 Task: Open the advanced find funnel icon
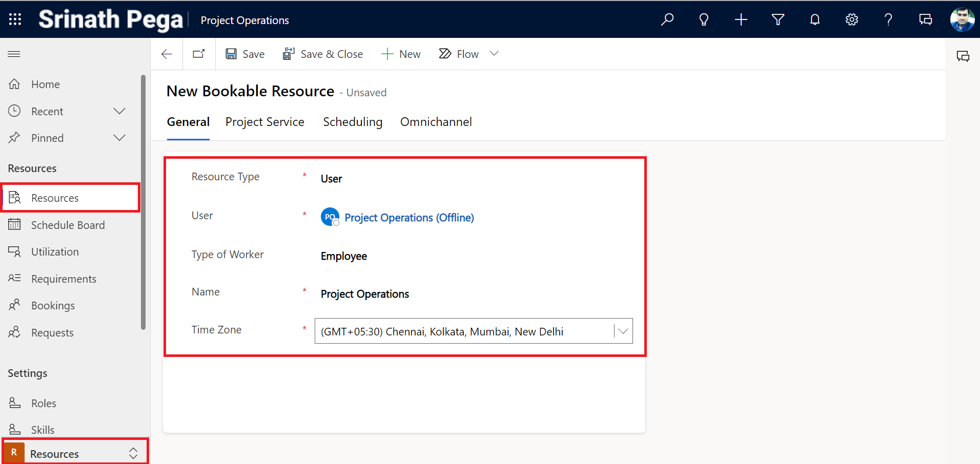[778, 19]
